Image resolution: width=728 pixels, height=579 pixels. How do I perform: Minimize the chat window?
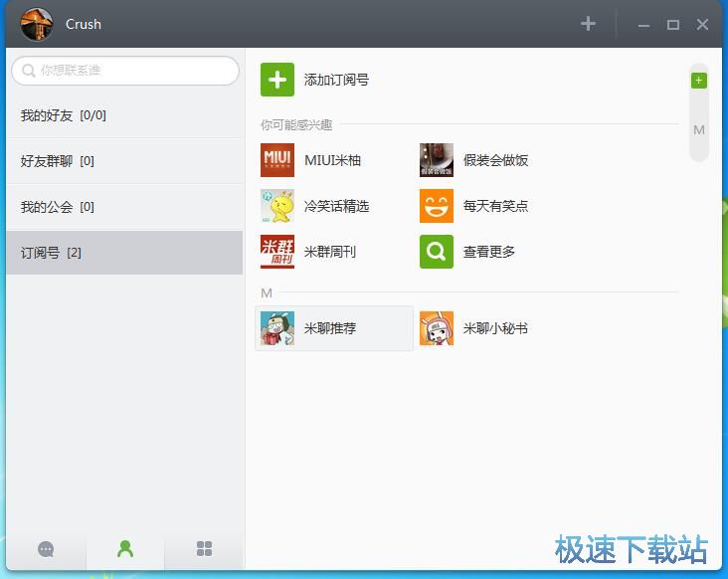click(643, 25)
